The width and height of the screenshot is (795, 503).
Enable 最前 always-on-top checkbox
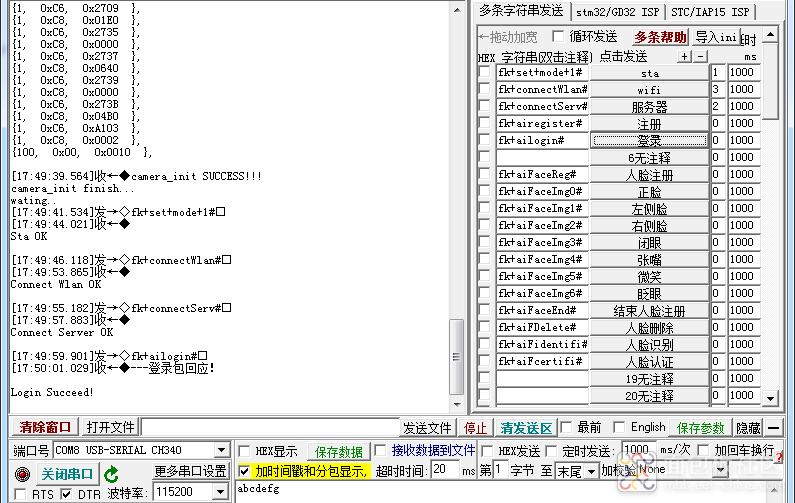click(566, 427)
